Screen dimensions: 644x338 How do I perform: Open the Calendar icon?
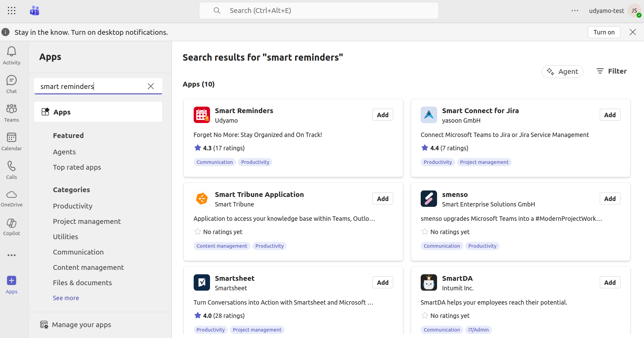tap(12, 141)
